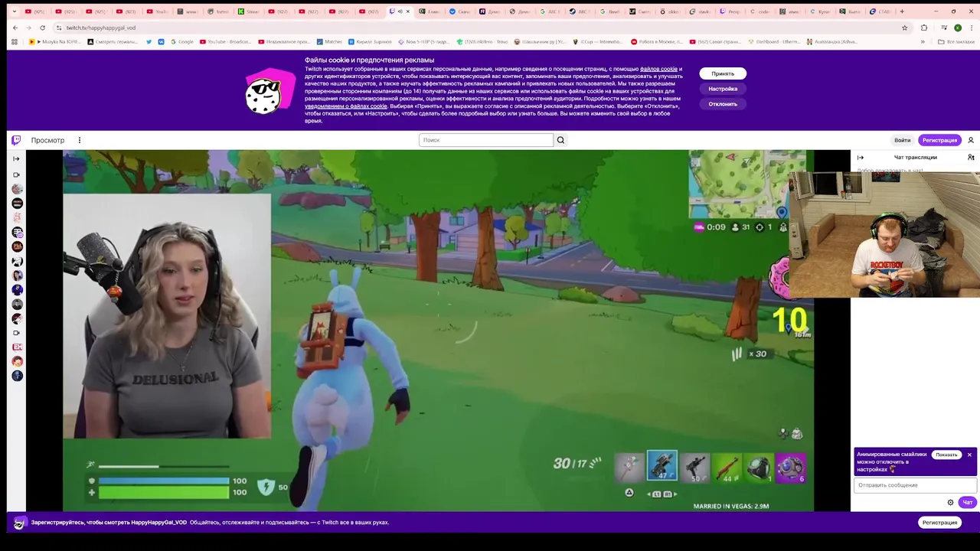Click the recommended channels camera icon in sidebar
This screenshot has width=980, height=551.
click(x=17, y=333)
